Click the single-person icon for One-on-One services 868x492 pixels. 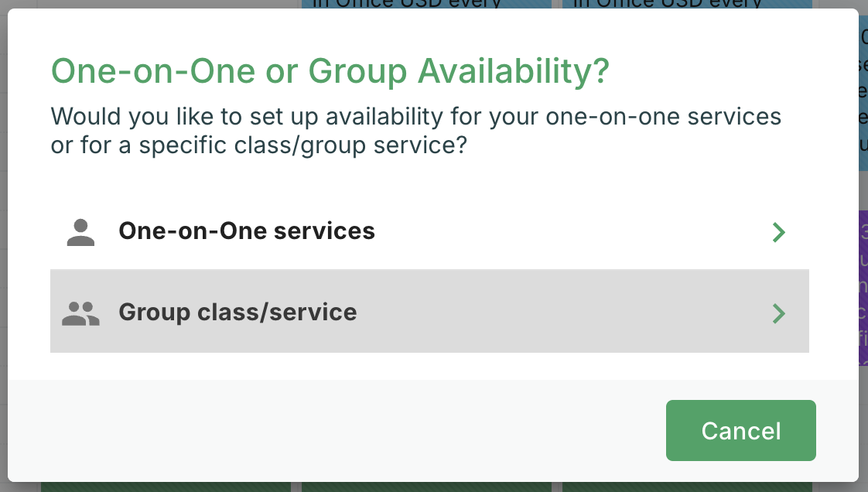pyautogui.click(x=80, y=232)
